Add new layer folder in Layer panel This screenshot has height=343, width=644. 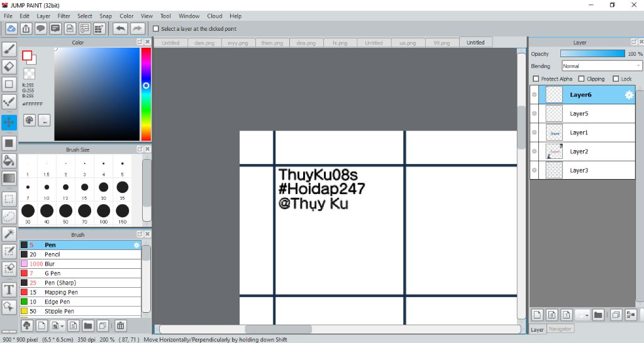598,315
